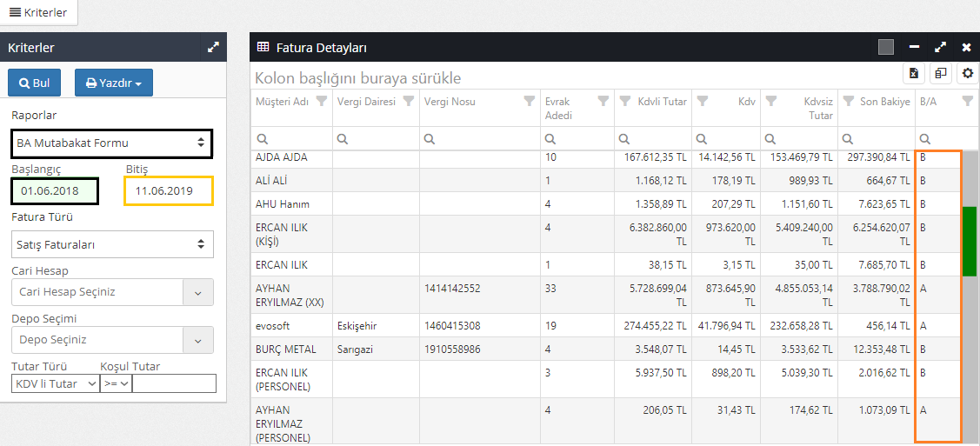Click search box under Vergi Dairesi column
Screen dimensions: 980x446
(x=375, y=139)
